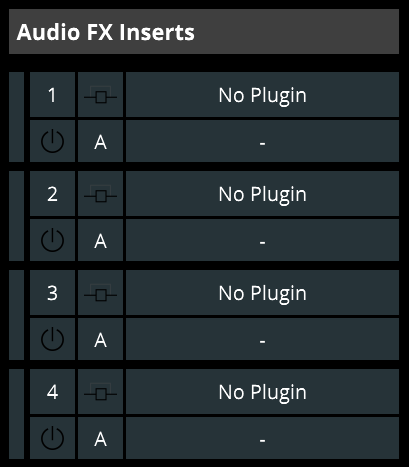The width and height of the screenshot is (409, 467).
Task: Open the No Plugin selector for insert 2
Action: (262, 194)
